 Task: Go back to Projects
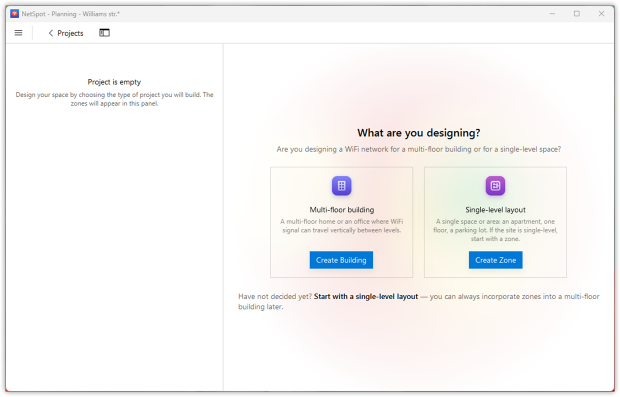pyautogui.click(x=66, y=33)
